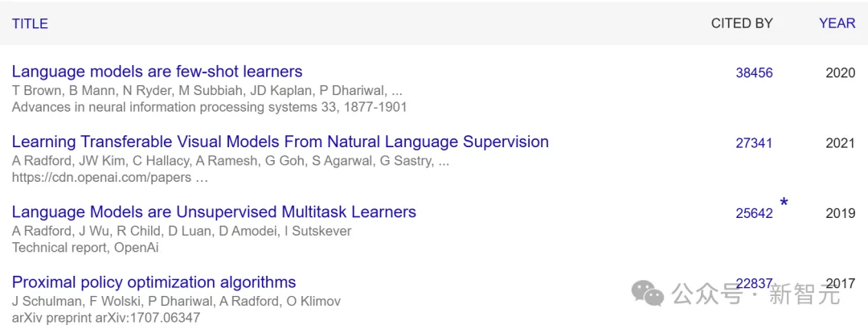Open "Language models are few-shot learners" paper
The image size is (868, 329).
(157, 72)
